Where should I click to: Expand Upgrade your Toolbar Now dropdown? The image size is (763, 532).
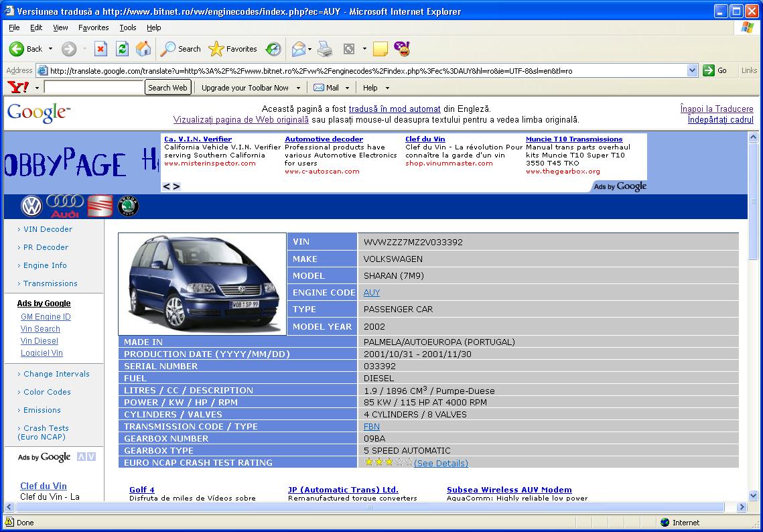tap(298, 88)
